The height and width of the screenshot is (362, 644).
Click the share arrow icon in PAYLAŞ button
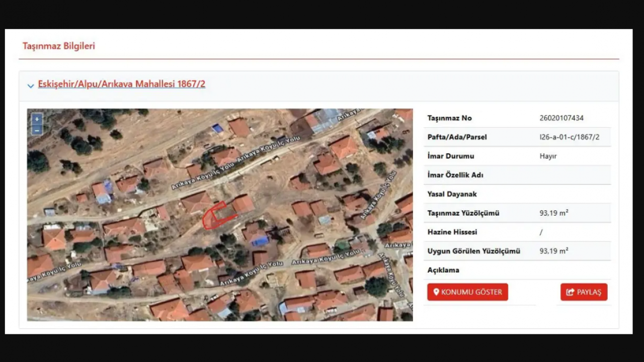(571, 292)
